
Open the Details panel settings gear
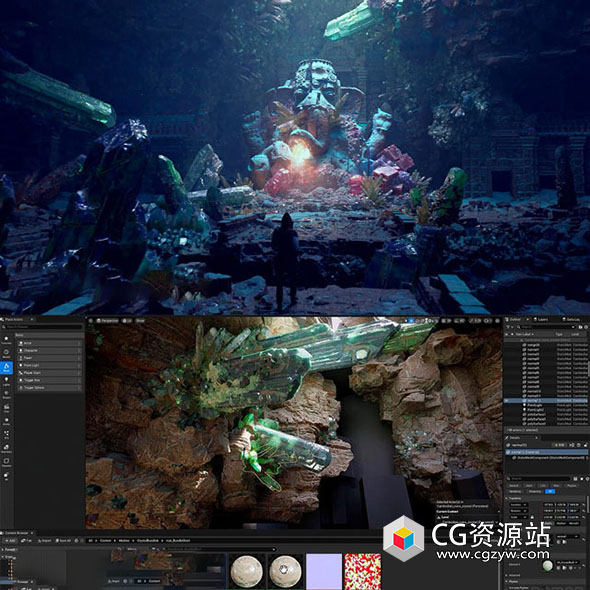[587, 479]
